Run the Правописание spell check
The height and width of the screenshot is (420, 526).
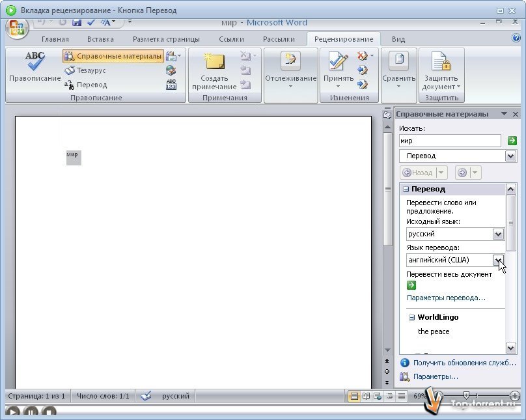tap(35, 67)
